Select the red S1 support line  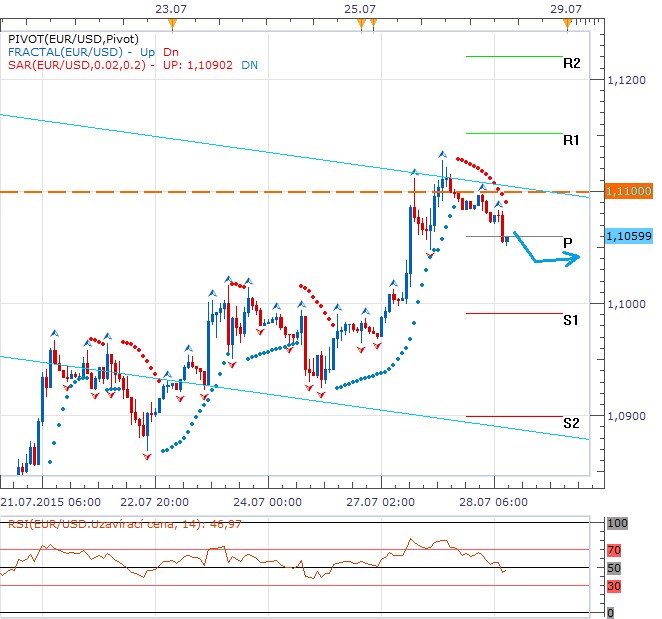pyautogui.click(x=514, y=313)
